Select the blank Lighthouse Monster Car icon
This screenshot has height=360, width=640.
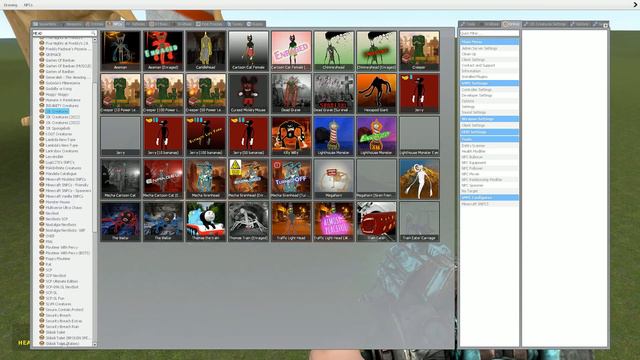click(x=419, y=136)
